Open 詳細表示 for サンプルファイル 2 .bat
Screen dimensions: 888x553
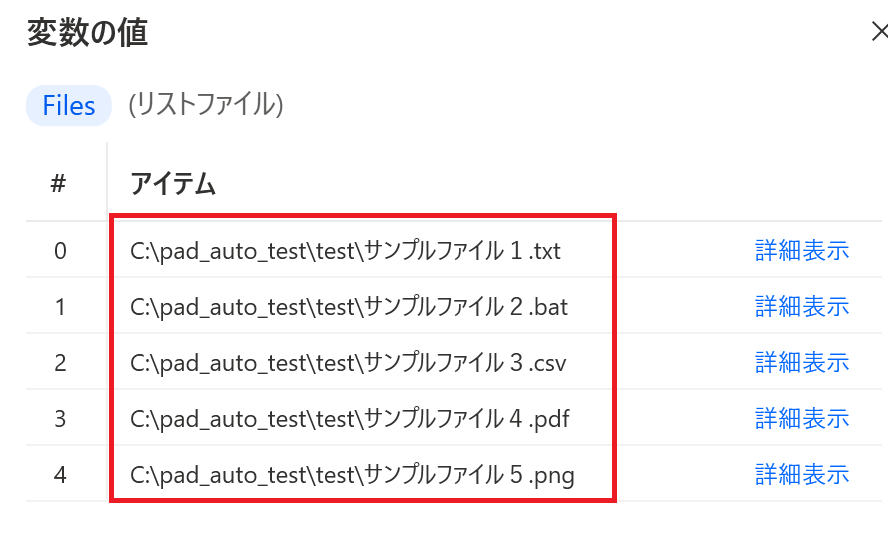801,306
